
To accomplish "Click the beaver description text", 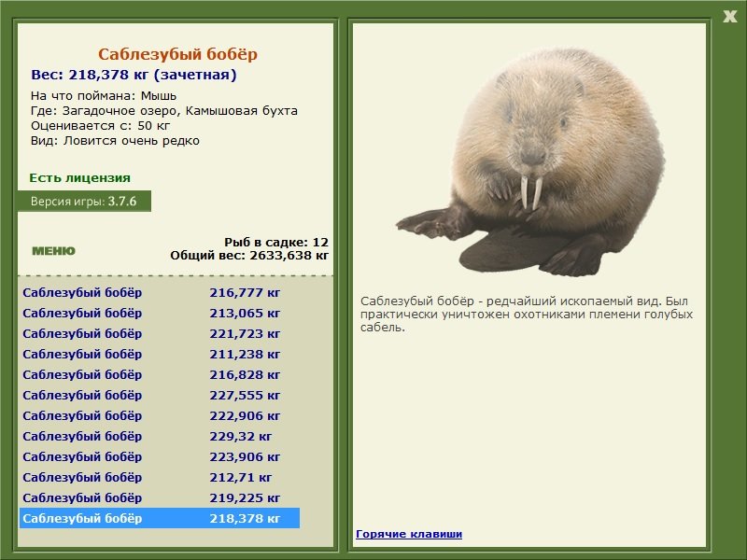I will pos(526,314).
